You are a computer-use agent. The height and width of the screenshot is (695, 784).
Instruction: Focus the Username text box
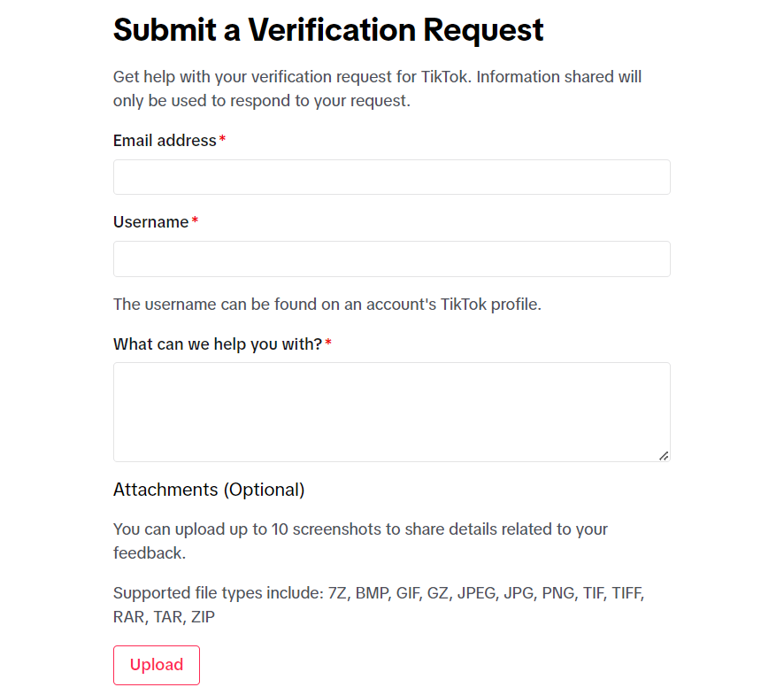pos(391,259)
